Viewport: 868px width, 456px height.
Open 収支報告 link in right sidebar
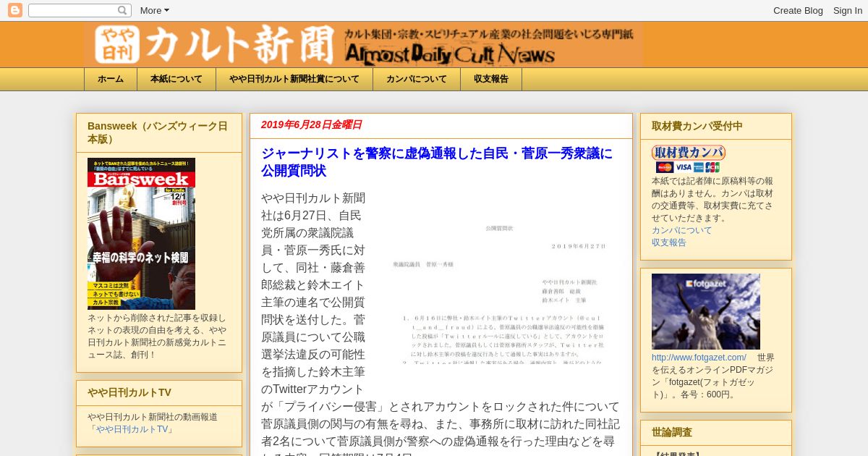coord(669,242)
